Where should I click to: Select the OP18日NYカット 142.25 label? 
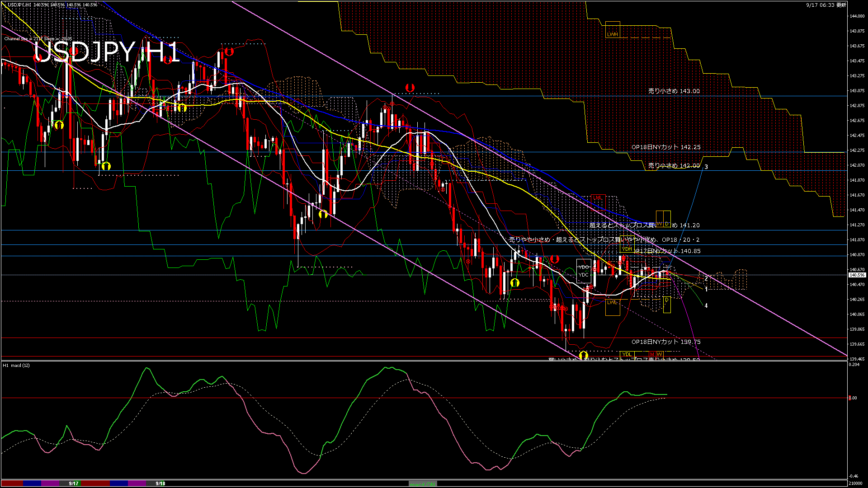(x=666, y=147)
